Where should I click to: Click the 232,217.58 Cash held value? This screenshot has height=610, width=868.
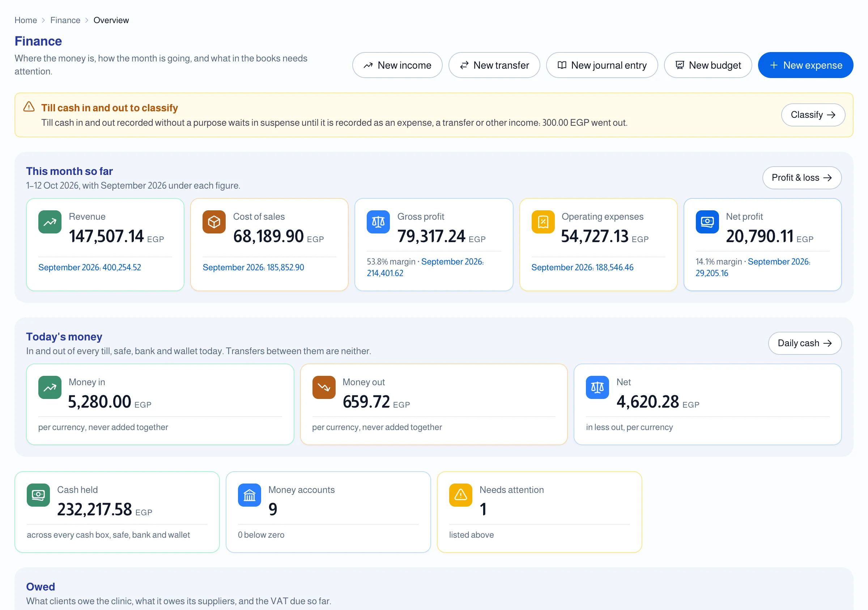click(x=94, y=510)
